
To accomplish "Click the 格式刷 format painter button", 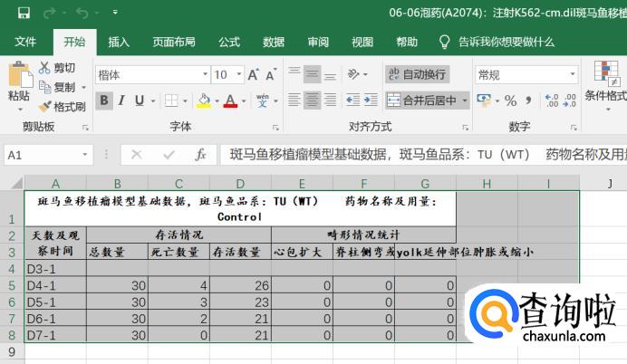I will [x=62, y=106].
